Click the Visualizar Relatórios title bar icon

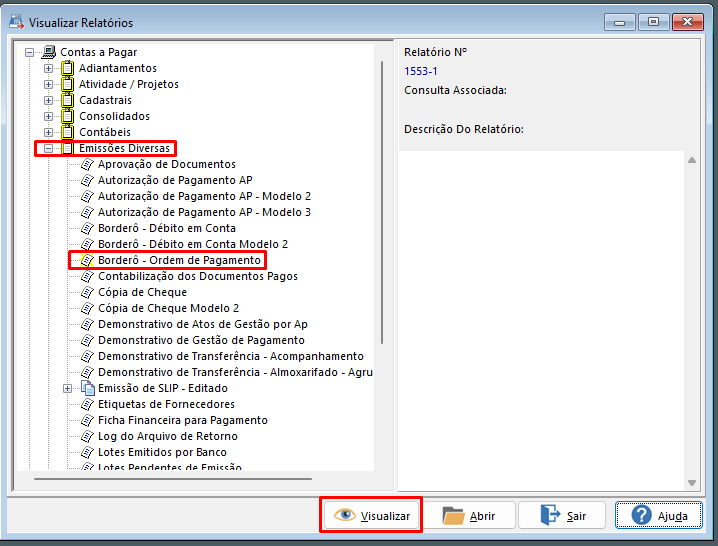[16, 22]
